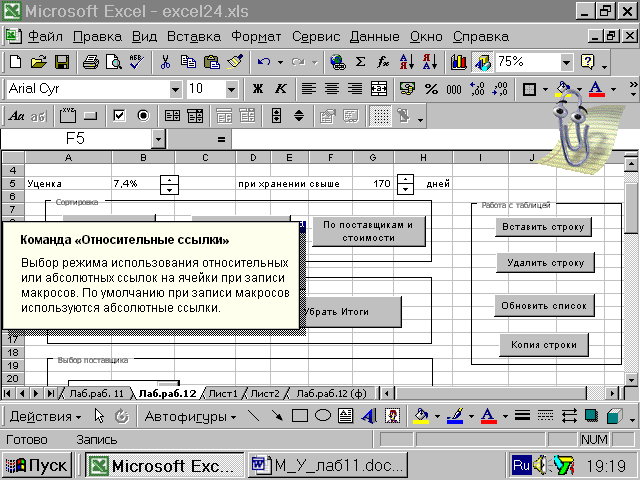The height and width of the screenshot is (480, 640).
Task: Open the Файл menu
Action: [x=45, y=37]
